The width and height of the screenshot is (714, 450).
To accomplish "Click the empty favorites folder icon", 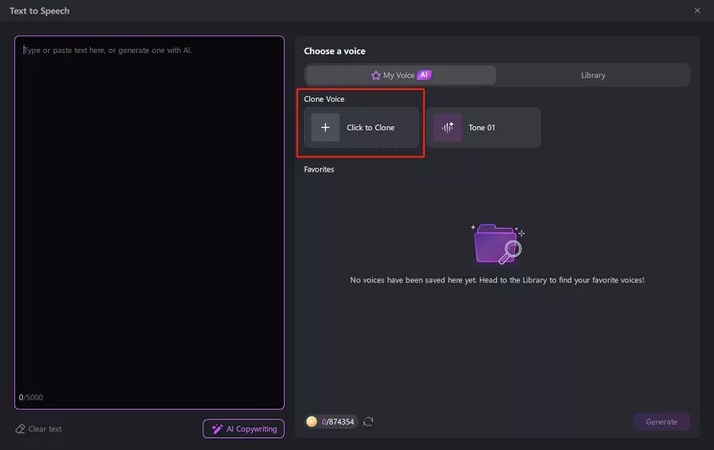I will pos(497,244).
